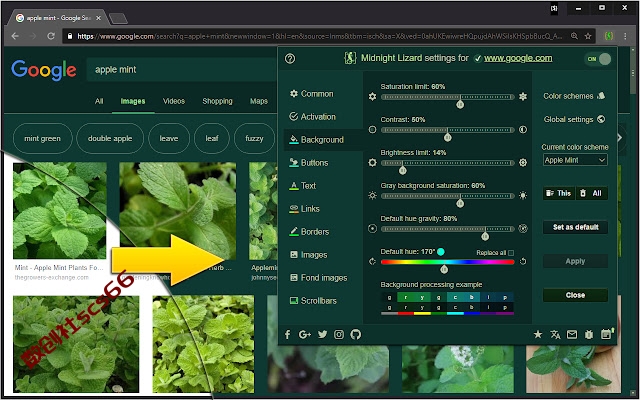Screen dimensions: 640x400
Task: Check the Replace all checkbox
Action: tap(511, 253)
